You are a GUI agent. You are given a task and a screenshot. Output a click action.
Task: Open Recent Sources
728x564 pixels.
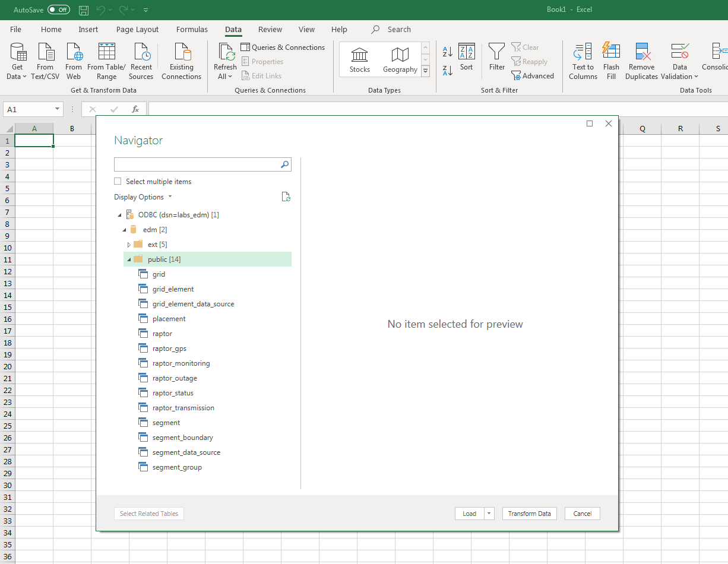[x=141, y=61]
